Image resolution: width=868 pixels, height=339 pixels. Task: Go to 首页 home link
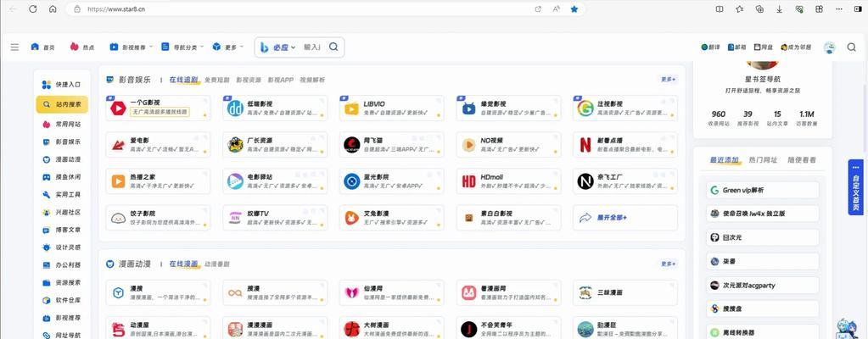(42, 47)
